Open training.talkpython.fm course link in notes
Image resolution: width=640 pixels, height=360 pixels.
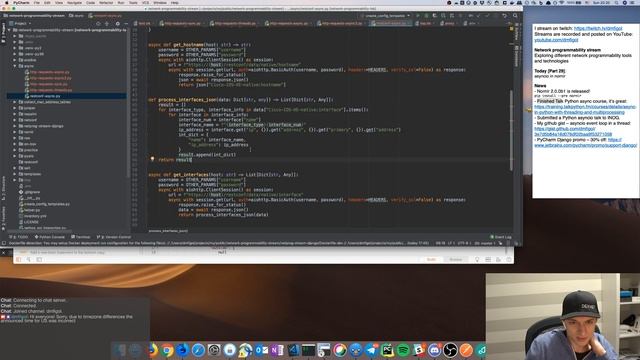click(585, 109)
